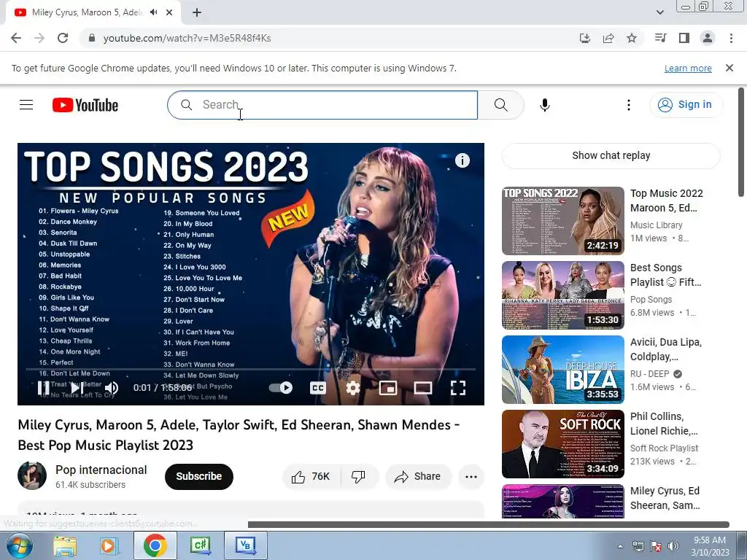Dislike this video
Image resolution: width=747 pixels, height=560 pixels.
[x=359, y=477]
